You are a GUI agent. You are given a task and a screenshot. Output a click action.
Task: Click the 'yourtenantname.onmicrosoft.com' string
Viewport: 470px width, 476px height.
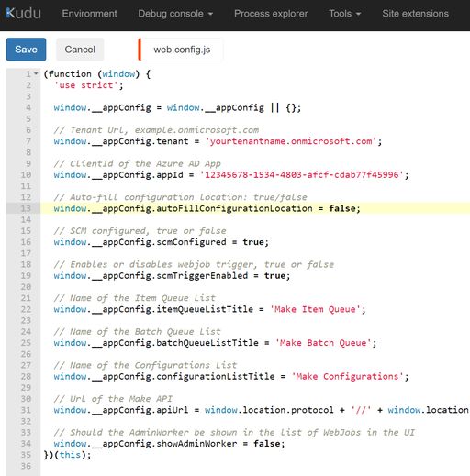291,141
